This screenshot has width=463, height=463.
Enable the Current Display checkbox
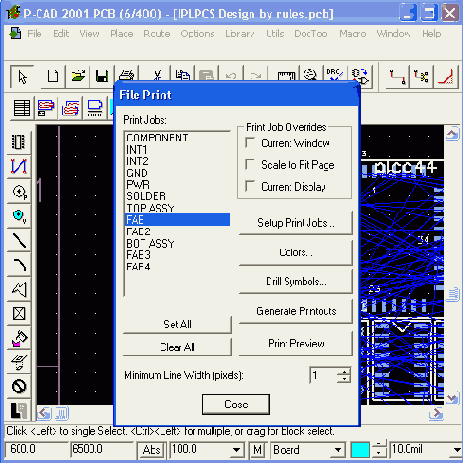click(250, 186)
